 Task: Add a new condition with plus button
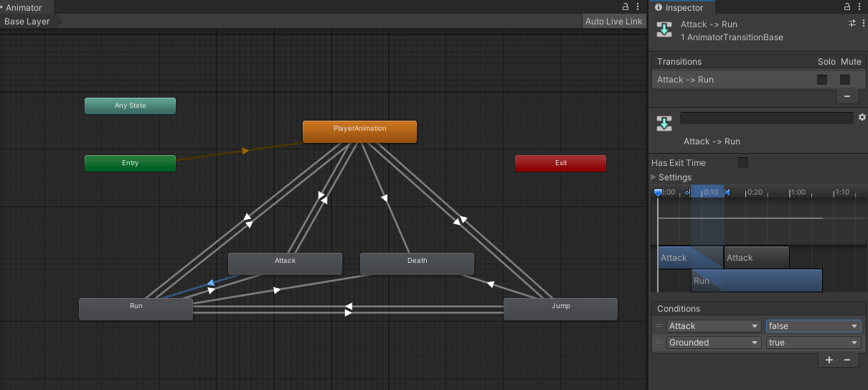829,360
